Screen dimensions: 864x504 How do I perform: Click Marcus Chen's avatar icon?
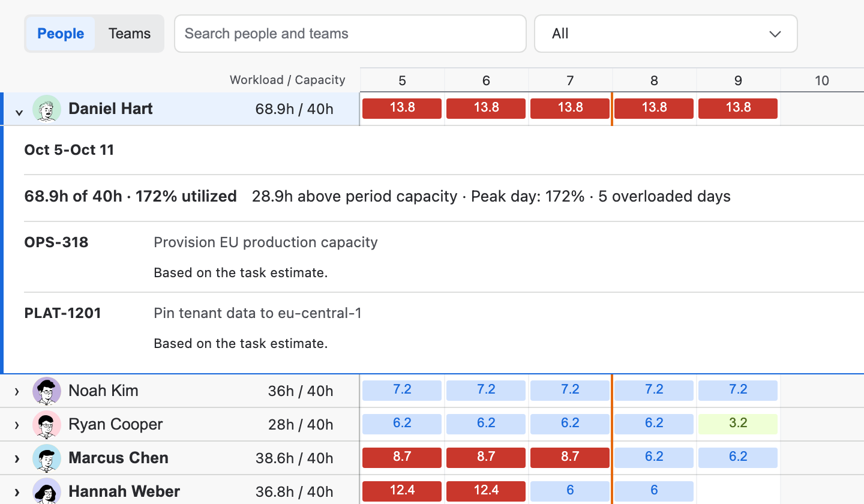click(x=47, y=458)
